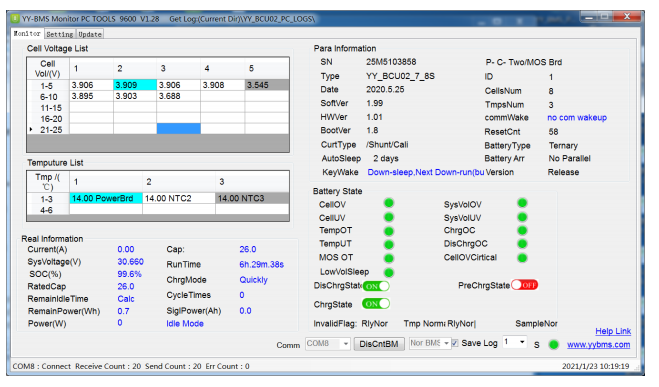Turn on the PreChrgState OFF switch
The height and width of the screenshot is (387, 659).
tap(525, 285)
